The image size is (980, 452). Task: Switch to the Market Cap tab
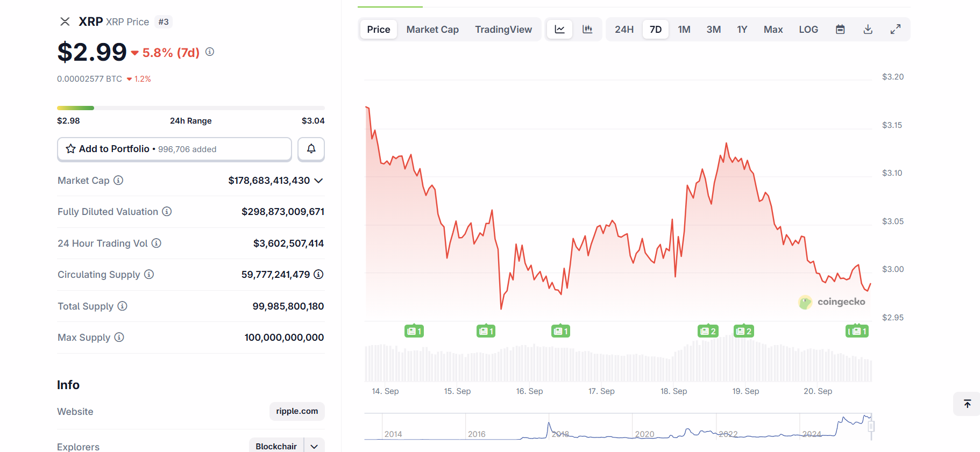point(432,30)
